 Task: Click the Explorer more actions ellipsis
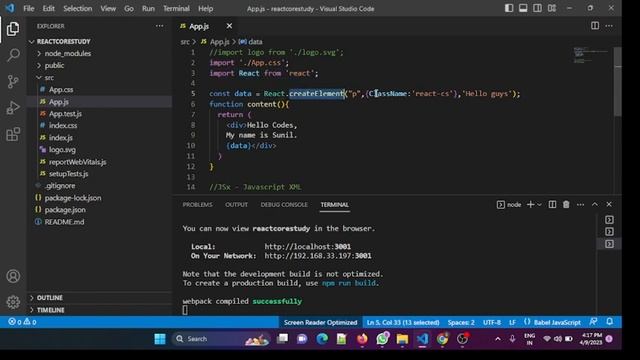coord(159,26)
